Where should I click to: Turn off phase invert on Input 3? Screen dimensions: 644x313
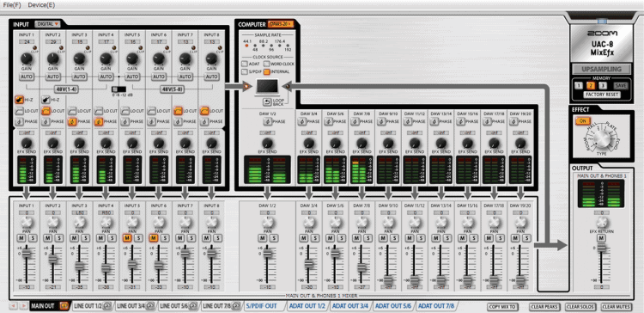coord(71,122)
